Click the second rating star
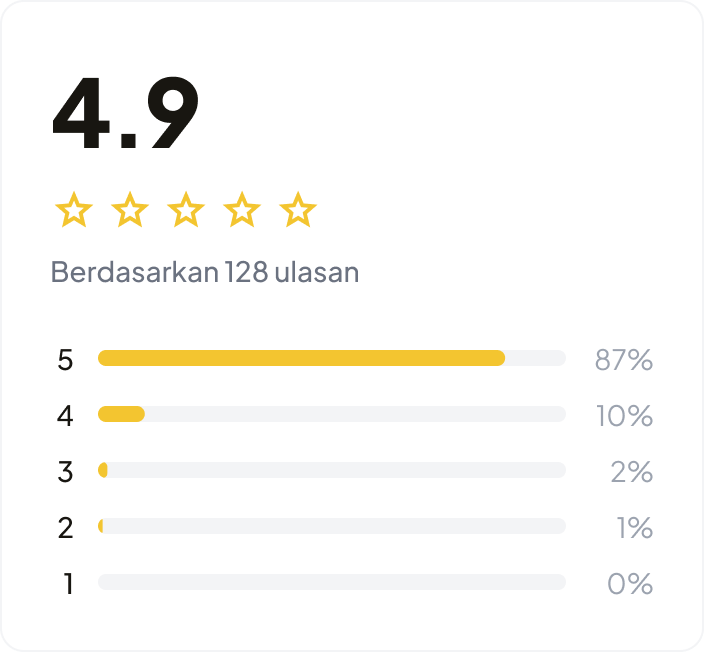Viewport: 704px width, 652px height. point(129,211)
